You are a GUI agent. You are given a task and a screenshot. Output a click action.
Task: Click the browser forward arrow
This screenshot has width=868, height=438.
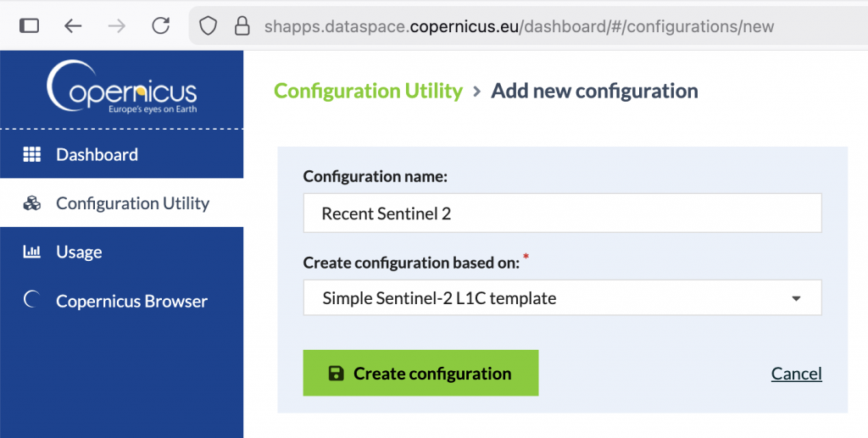(x=117, y=26)
